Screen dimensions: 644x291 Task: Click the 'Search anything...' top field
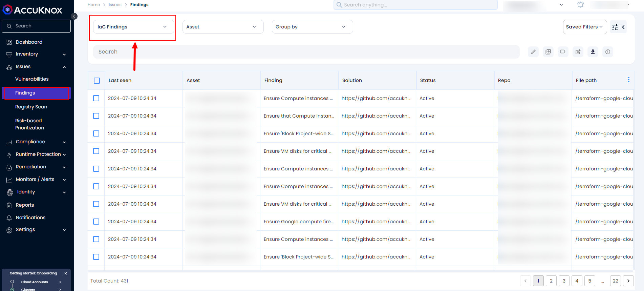coord(415,5)
